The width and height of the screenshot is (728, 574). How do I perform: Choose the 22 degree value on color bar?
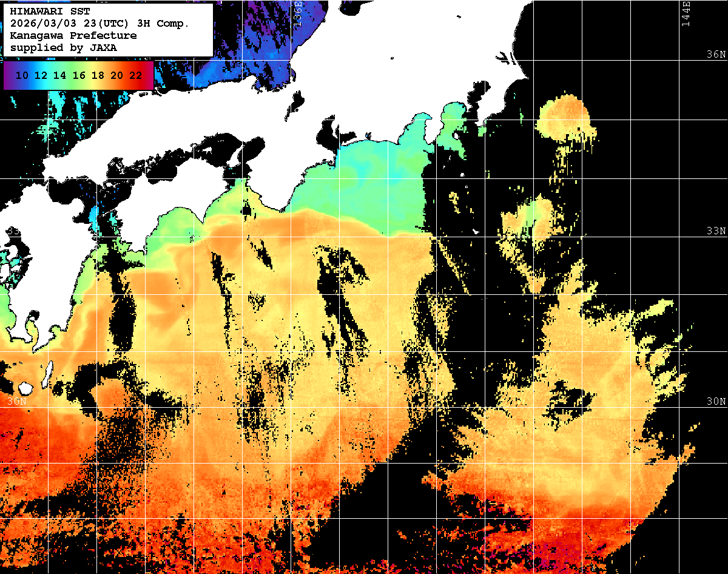click(x=136, y=75)
